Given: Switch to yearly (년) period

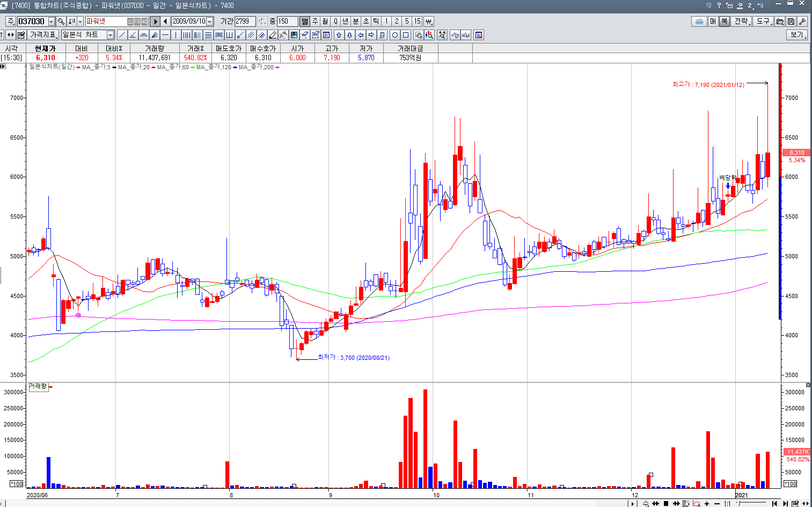Looking at the screenshot, I should (345, 21).
